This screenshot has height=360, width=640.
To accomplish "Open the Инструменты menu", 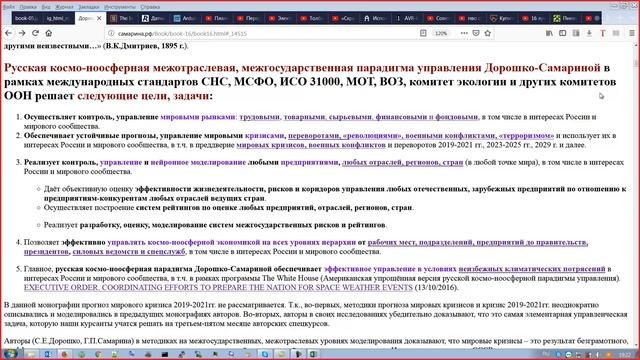I will coord(120,7).
